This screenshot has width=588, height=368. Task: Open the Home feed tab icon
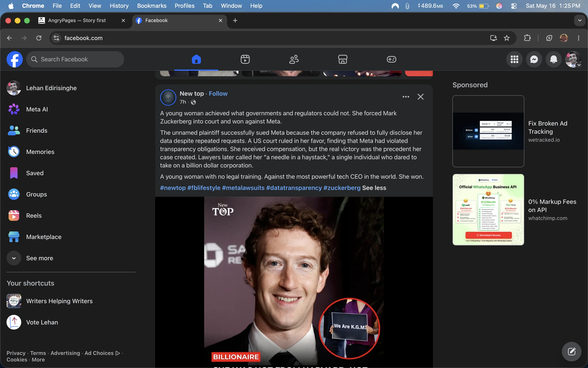click(x=196, y=59)
